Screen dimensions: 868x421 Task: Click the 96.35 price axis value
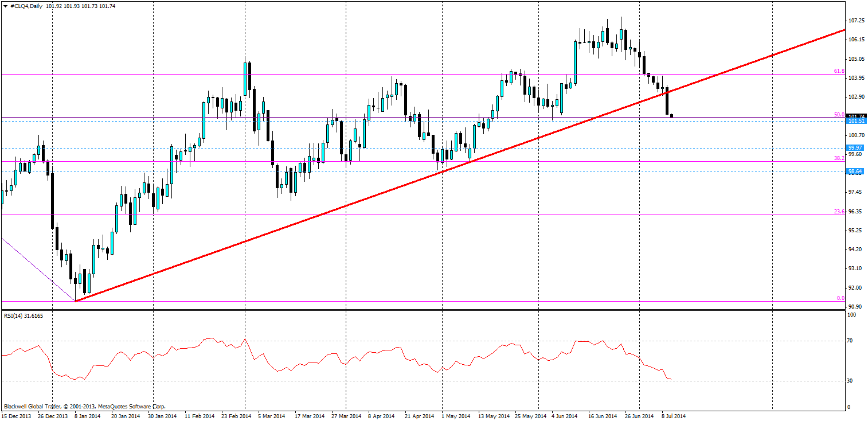[x=856, y=211]
